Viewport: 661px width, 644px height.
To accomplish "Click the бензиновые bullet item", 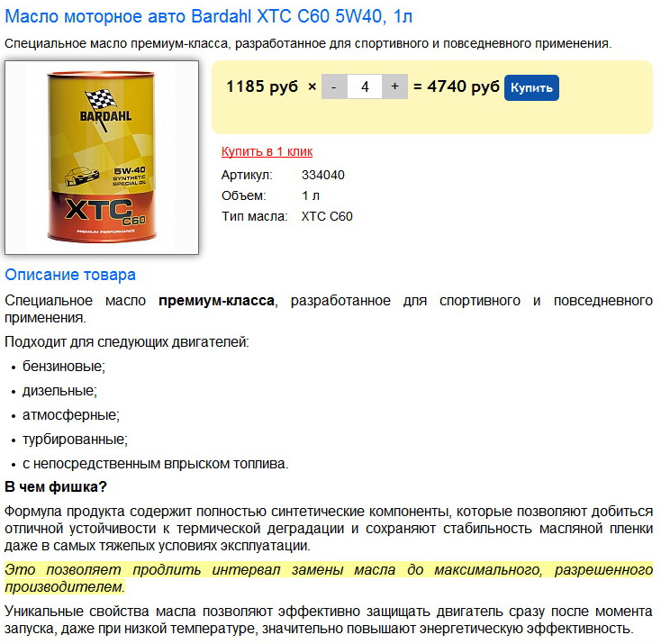I will click(x=64, y=366).
